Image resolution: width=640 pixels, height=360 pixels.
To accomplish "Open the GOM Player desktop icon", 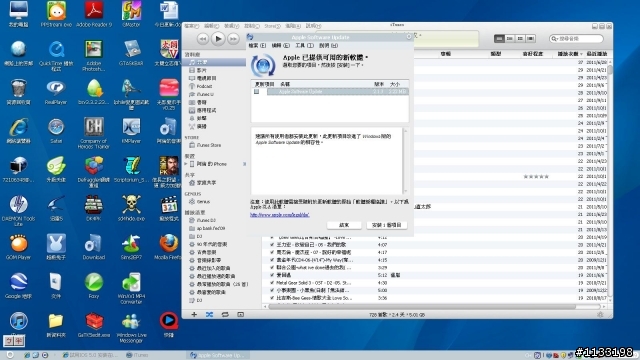I will coord(18,247).
